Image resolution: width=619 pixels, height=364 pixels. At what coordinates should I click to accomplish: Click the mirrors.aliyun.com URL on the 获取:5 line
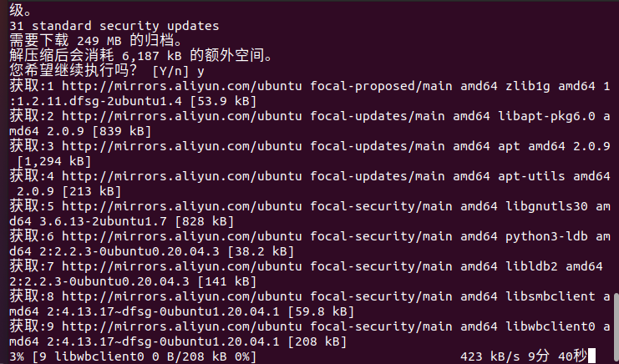182,206
